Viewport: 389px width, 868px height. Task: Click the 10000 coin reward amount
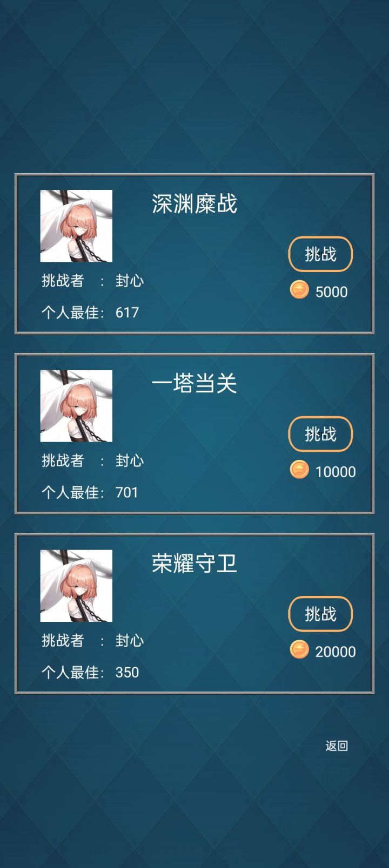coord(336,472)
